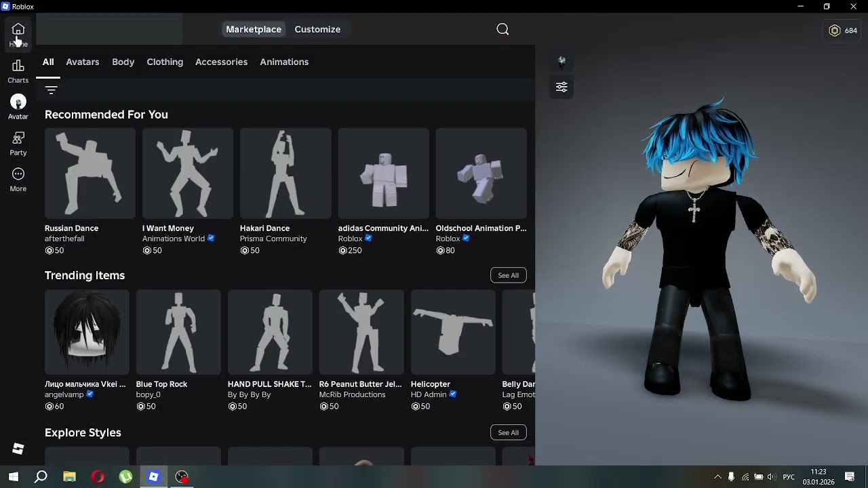This screenshot has height=488, width=868.
Task: Click creator 'McRib Productions'
Action: [x=352, y=395]
